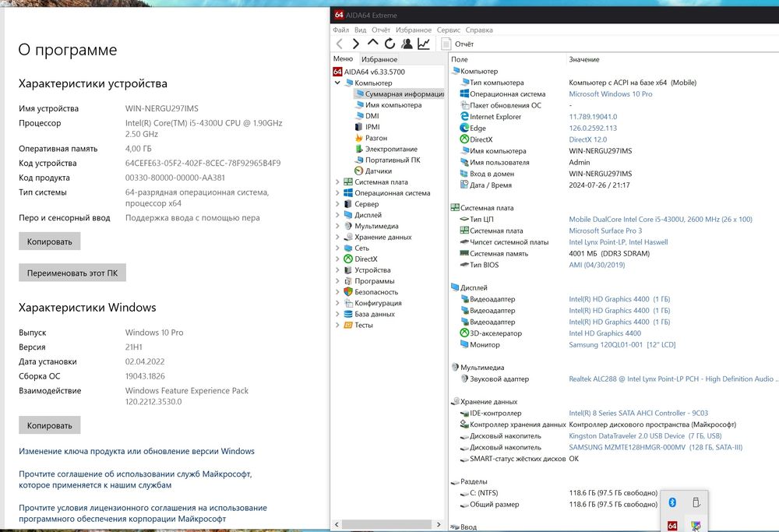Expand the Сеть tree node
This screenshot has width=779, height=532.
(338, 248)
